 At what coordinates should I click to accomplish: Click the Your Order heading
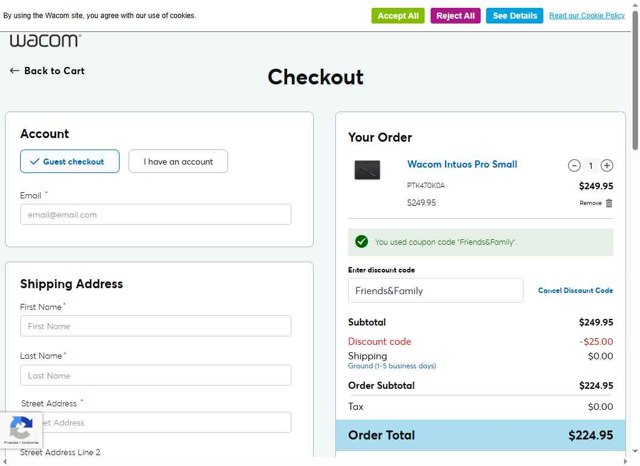coord(380,138)
